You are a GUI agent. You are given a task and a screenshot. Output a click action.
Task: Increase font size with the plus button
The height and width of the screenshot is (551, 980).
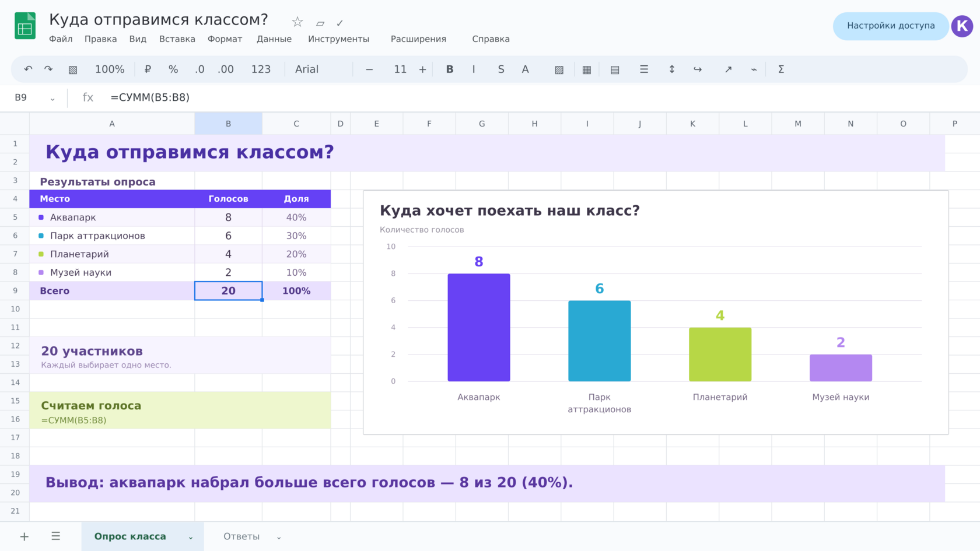423,69
